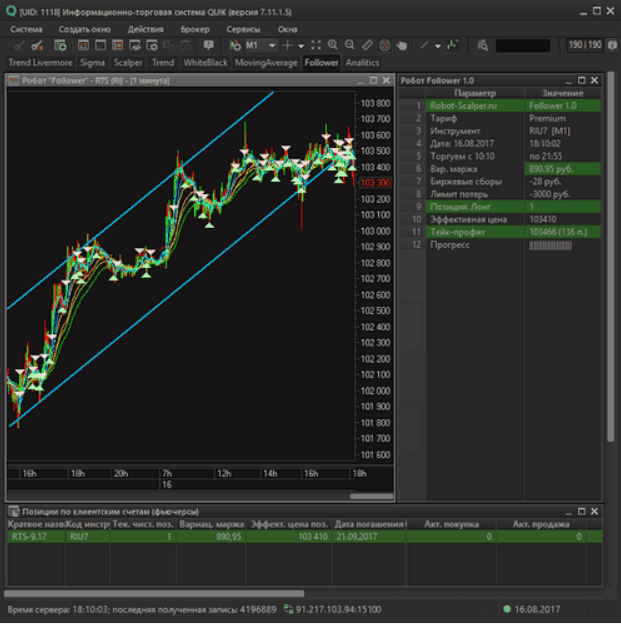Click the green connection status indicator
Screen dimensions: 621x624
(507, 609)
